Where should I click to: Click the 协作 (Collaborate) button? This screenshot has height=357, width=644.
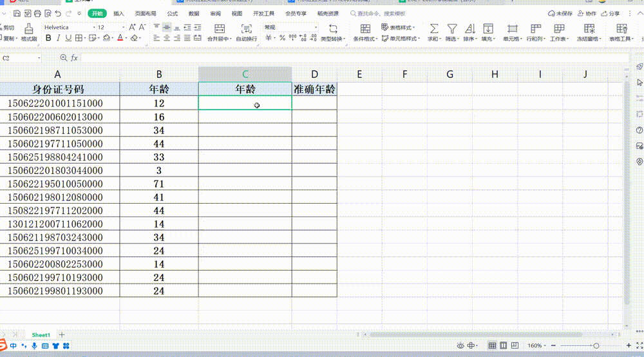(x=587, y=14)
